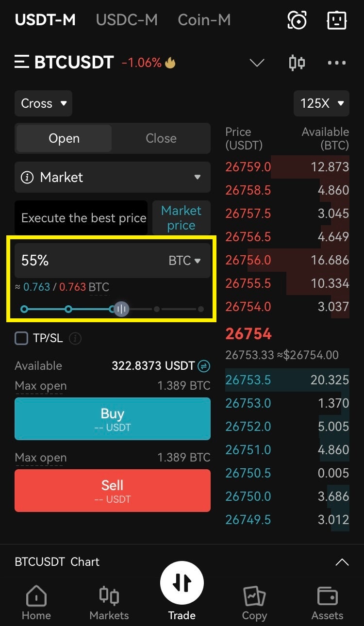
Task: Open the robot assistant icon
Action: (337, 20)
